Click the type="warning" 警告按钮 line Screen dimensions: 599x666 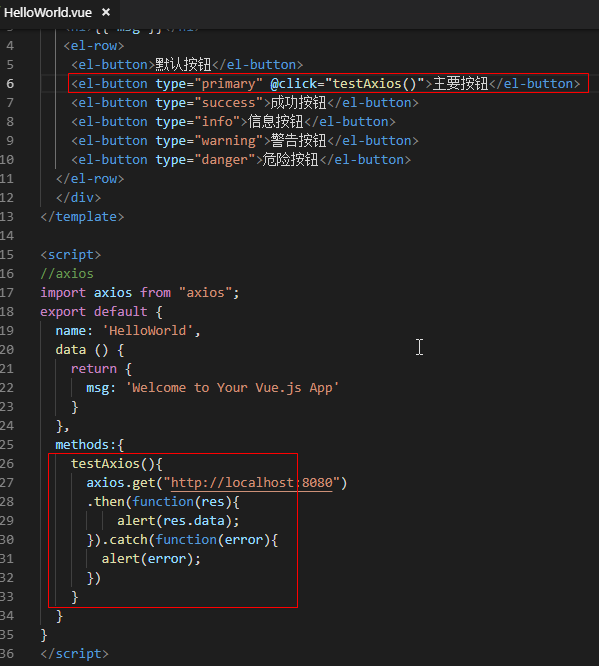click(245, 141)
